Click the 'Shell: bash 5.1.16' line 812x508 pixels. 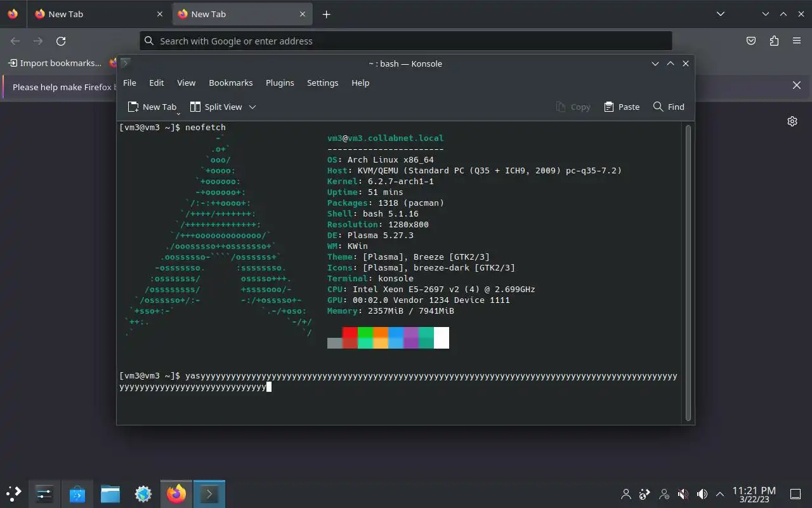pyautogui.click(x=373, y=213)
